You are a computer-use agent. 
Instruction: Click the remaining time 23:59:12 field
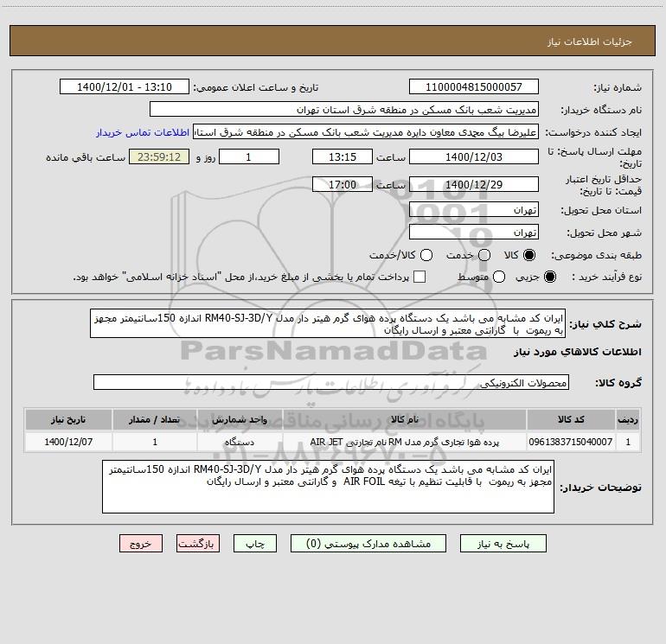point(159,157)
